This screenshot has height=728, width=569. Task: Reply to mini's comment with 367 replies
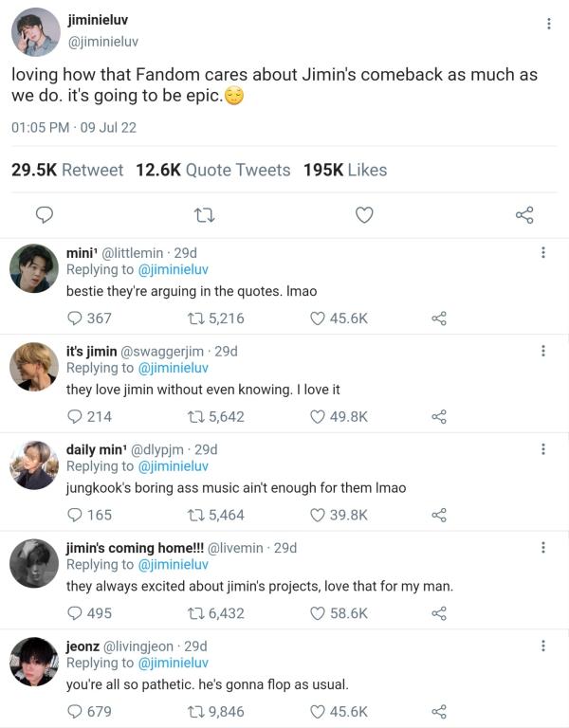pos(75,318)
